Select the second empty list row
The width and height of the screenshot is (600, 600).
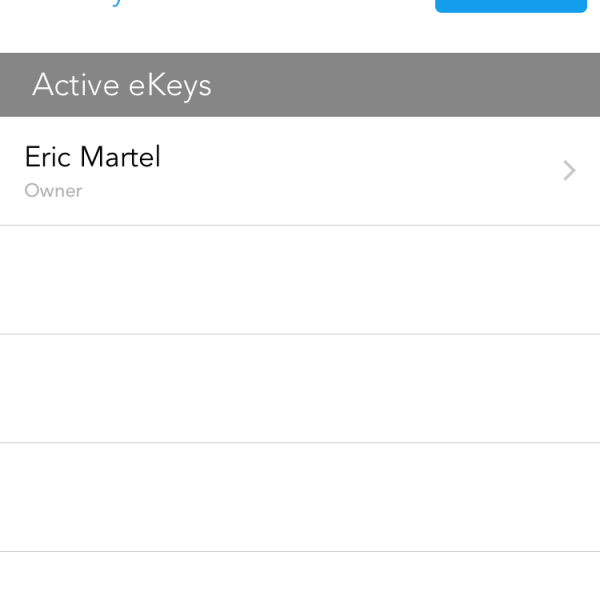point(300,388)
